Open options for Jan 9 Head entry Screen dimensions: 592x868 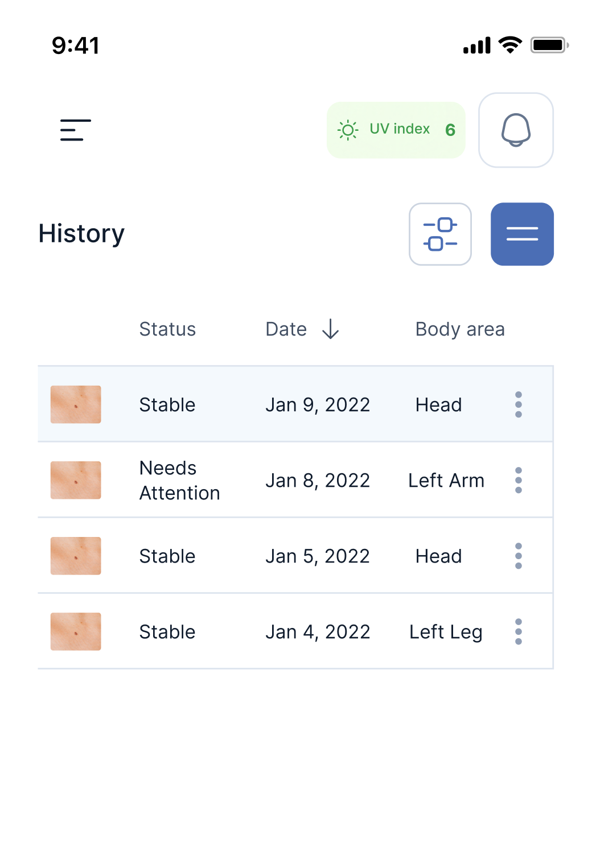[518, 404]
